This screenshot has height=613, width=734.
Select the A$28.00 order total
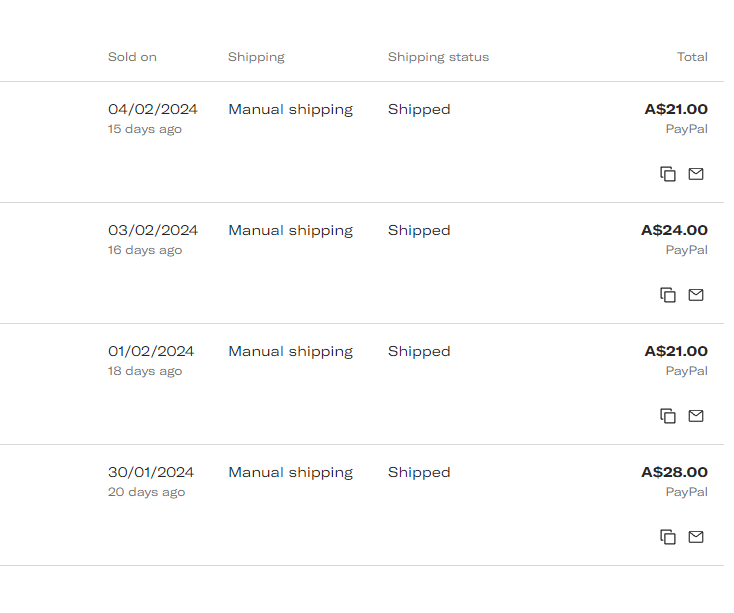point(674,472)
